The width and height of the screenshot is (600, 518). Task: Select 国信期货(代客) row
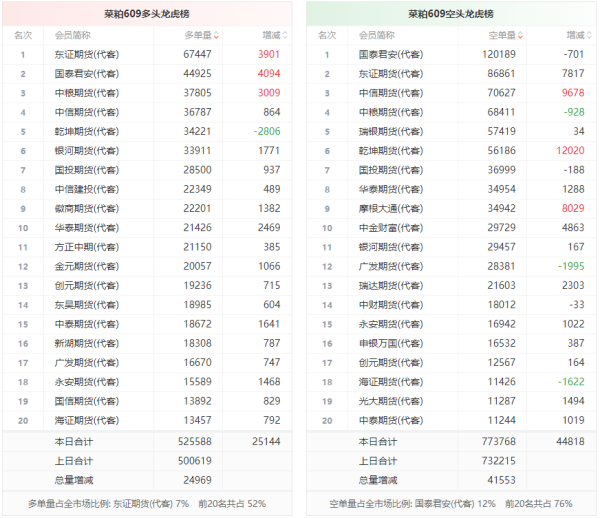[x=147, y=401]
